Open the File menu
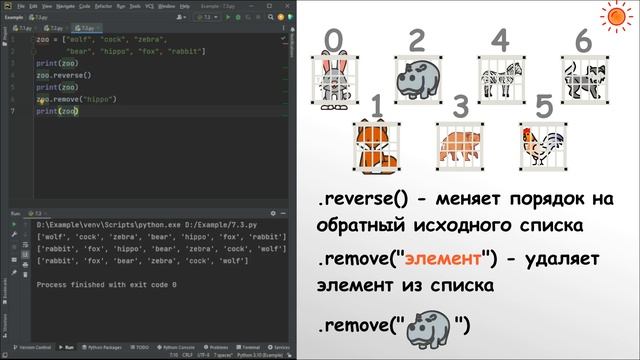Image resolution: width=640 pixels, height=360 pixels. 20,6
